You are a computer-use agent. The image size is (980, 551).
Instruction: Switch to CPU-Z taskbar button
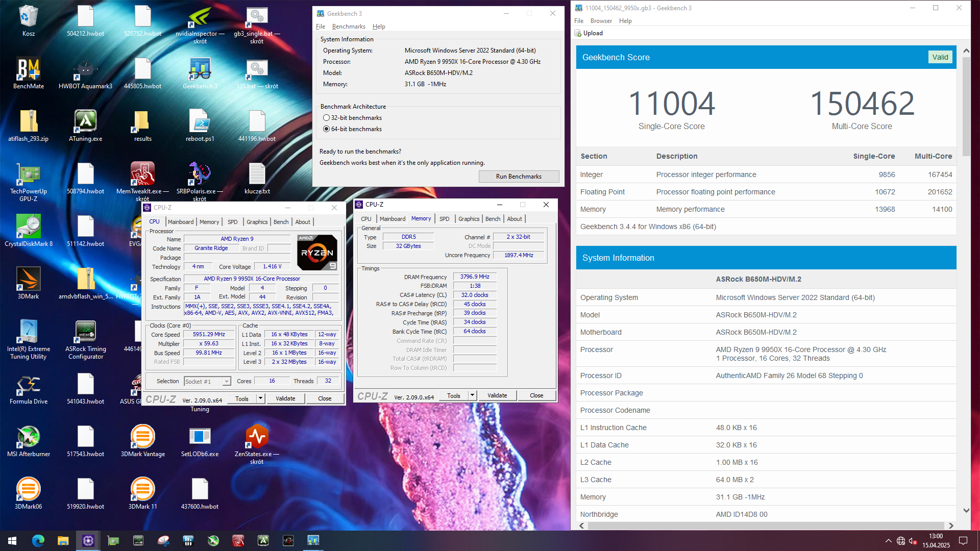pos(88,540)
